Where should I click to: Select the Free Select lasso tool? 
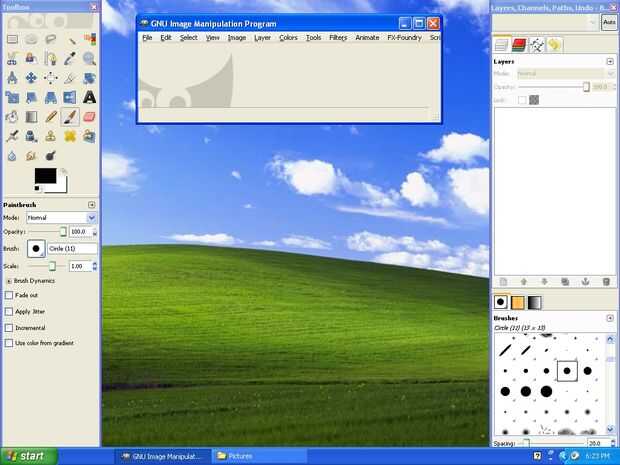51,39
